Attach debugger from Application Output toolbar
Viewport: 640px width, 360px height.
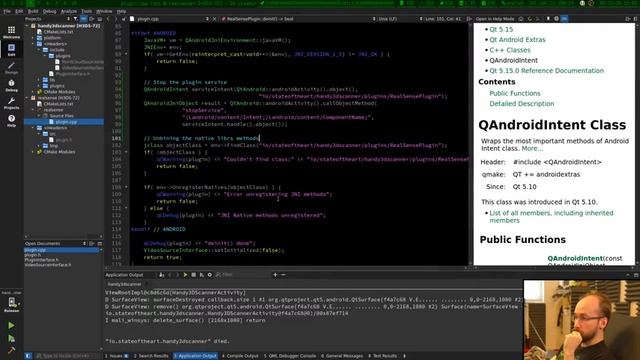pyautogui.click(x=202, y=275)
